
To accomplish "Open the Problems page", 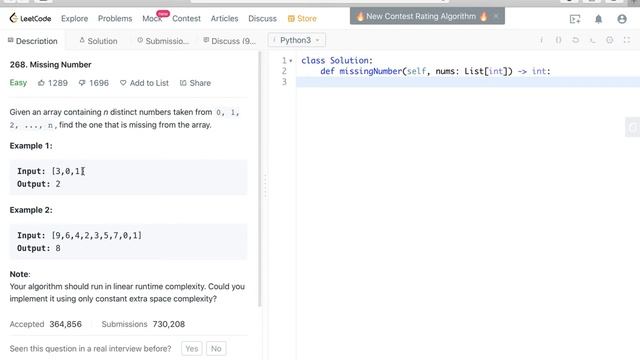I will click(115, 18).
